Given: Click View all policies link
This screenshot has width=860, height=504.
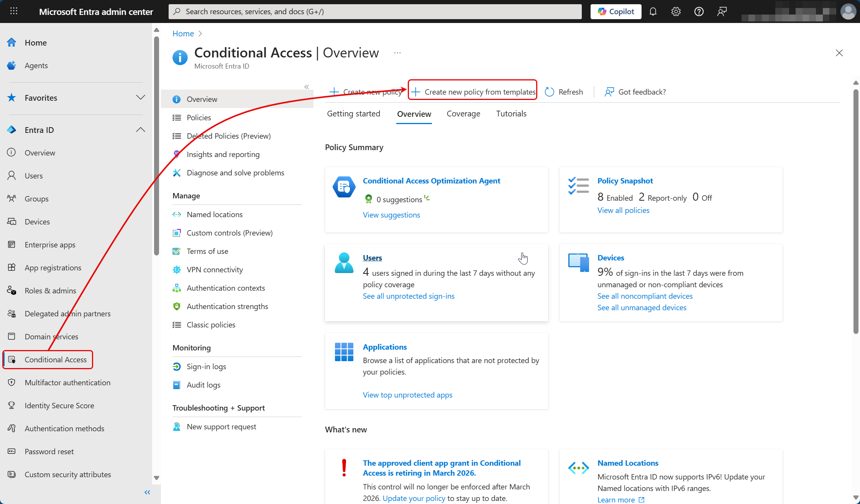Looking at the screenshot, I should (x=623, y=210).
